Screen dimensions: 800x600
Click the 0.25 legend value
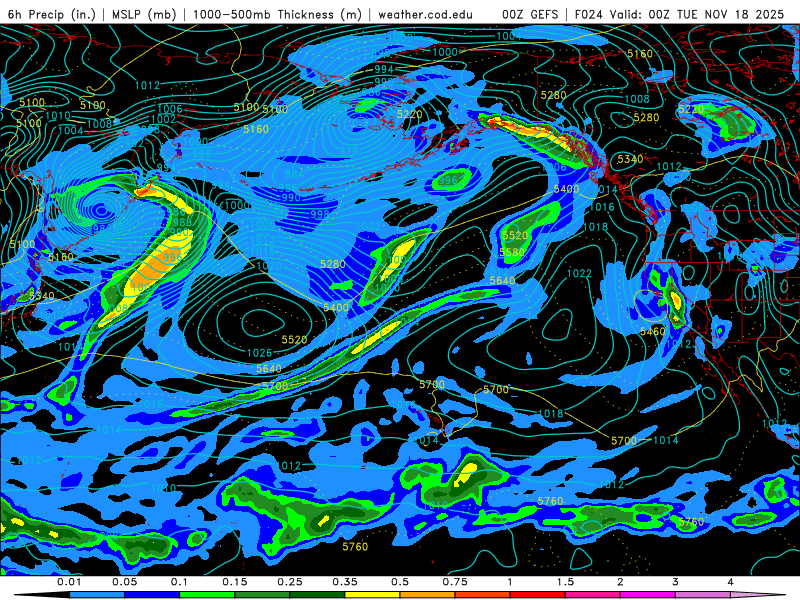[x=290, y=582]
